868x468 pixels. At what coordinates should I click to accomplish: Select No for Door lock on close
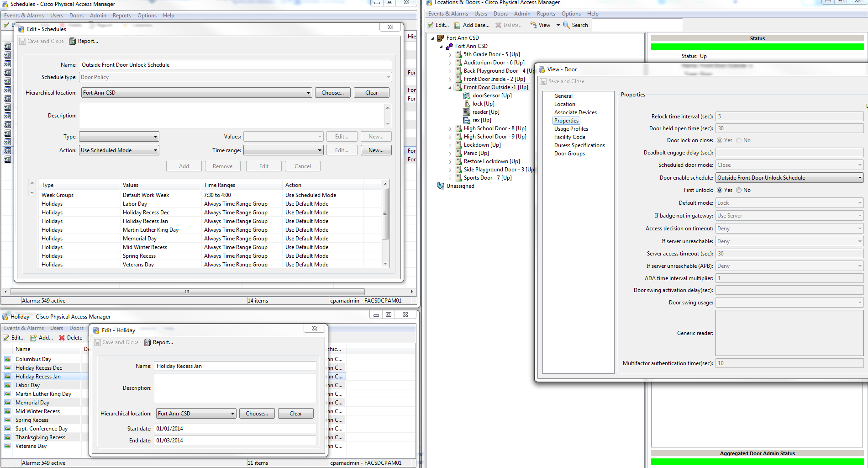(739, 140)
